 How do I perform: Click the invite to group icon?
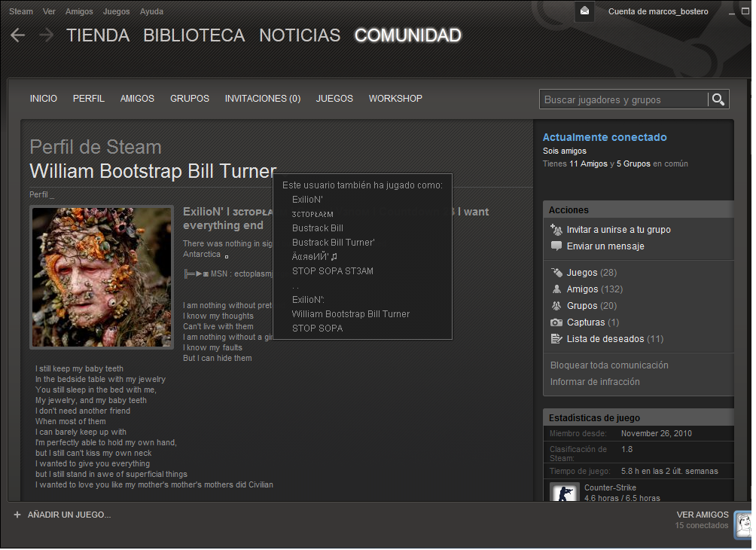(556, 230)
